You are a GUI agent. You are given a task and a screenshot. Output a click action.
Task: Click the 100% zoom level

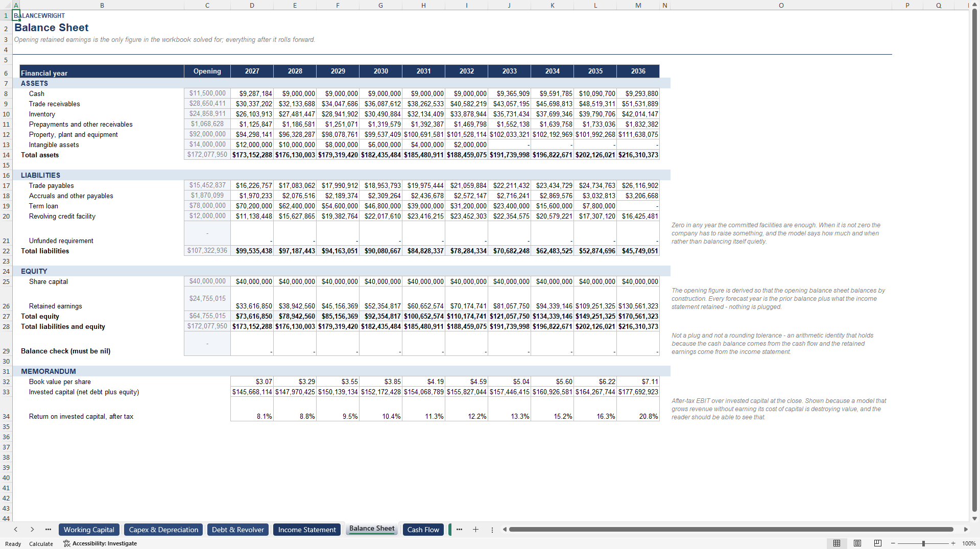[969, 543]
